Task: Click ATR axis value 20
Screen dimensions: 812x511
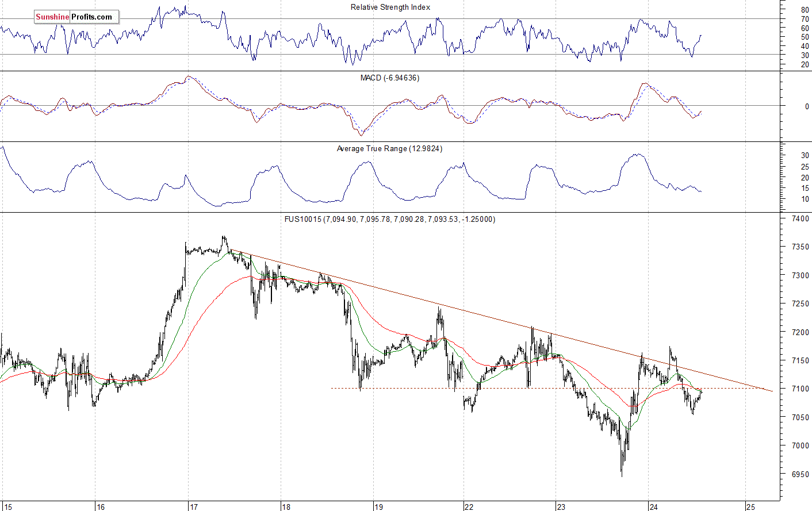Action: [x=805, y=178]
